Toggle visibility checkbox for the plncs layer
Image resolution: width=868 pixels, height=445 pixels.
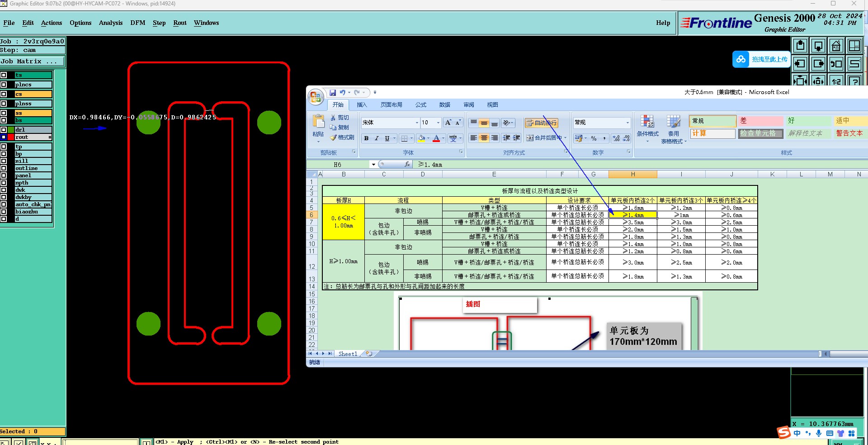tap(4, 85)
